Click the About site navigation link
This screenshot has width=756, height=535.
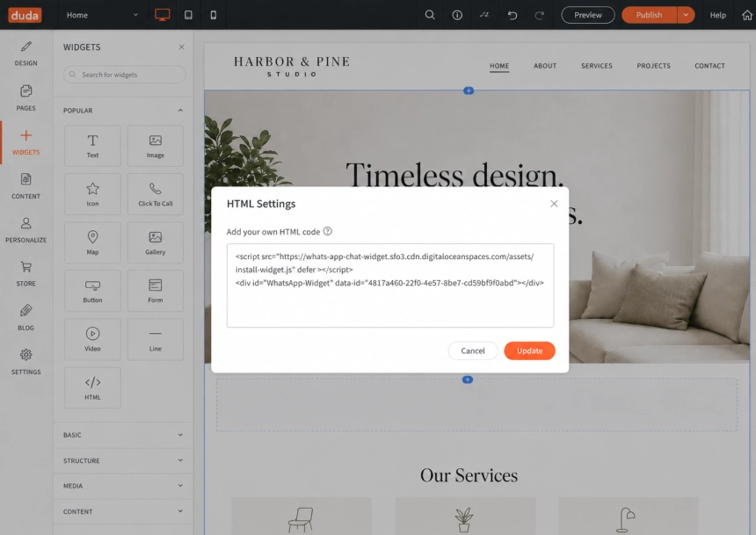tap(545, 66)
